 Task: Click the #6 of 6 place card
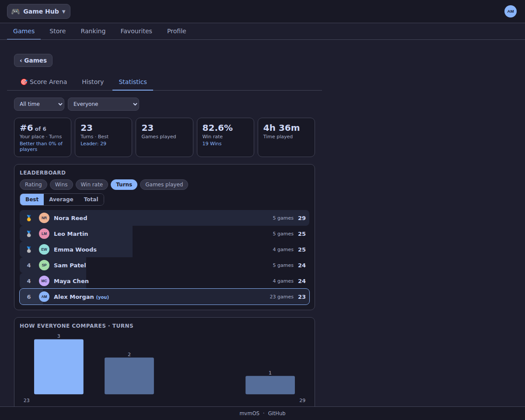click(42, 137)
